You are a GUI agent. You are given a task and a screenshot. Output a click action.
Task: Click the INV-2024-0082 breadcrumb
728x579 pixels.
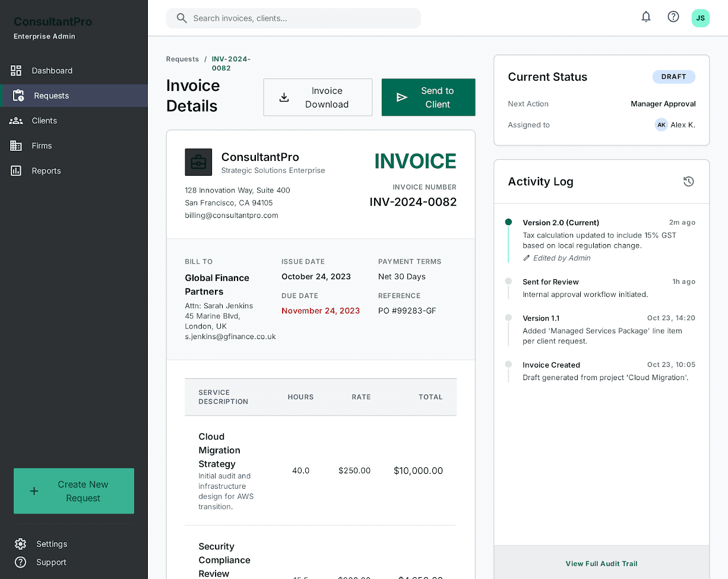pos(231,64)
